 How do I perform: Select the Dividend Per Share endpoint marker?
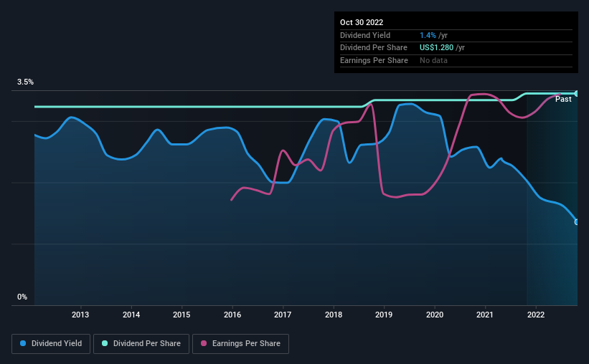pos(577,93)
